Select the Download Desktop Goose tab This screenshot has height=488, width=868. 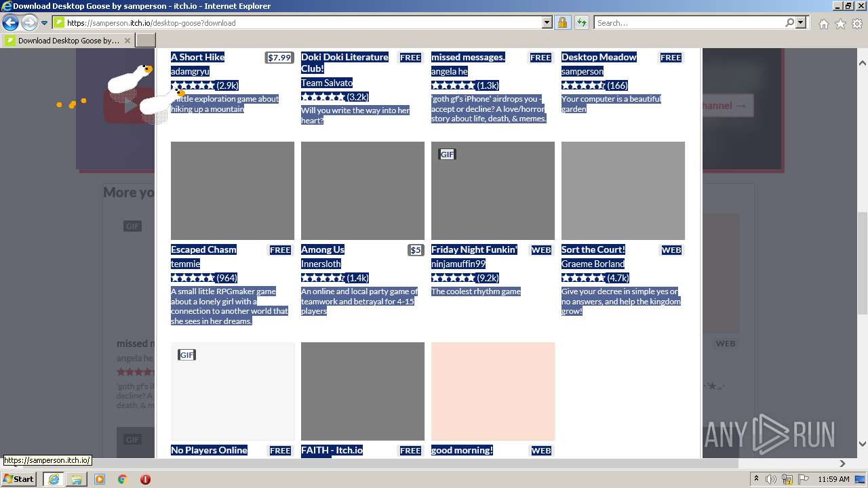tap(68, 41)
